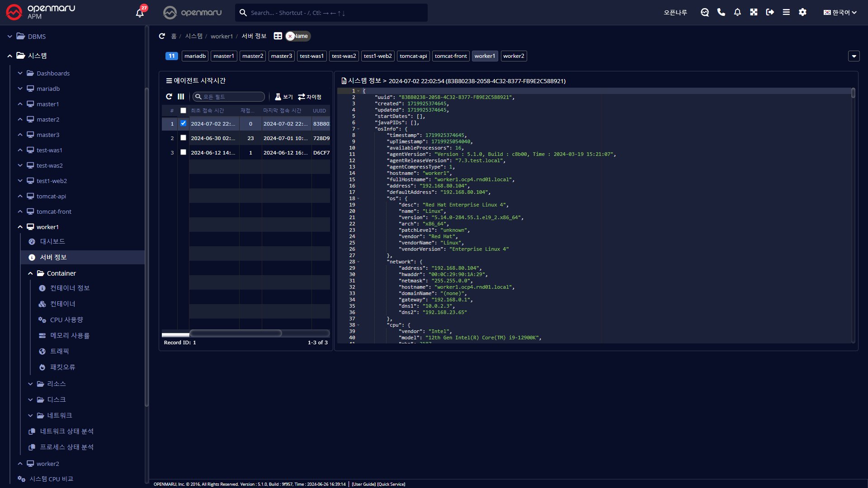The image size is (868, 488).
Task: Open the 한국어 language dropdown
Action: [x=840, y=12]
